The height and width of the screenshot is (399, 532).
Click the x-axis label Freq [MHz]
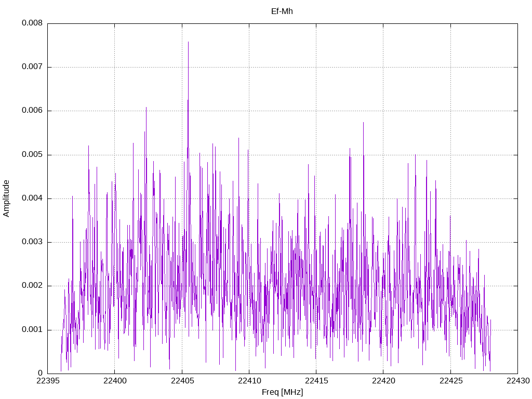pos(282,392)
